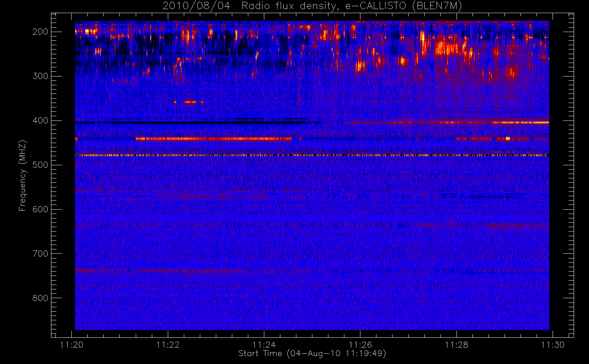Image resolution: width=589 pixels, height=364 pixels.
Task: Click the 11:20 time tick label
Action: tap(72, 345)
